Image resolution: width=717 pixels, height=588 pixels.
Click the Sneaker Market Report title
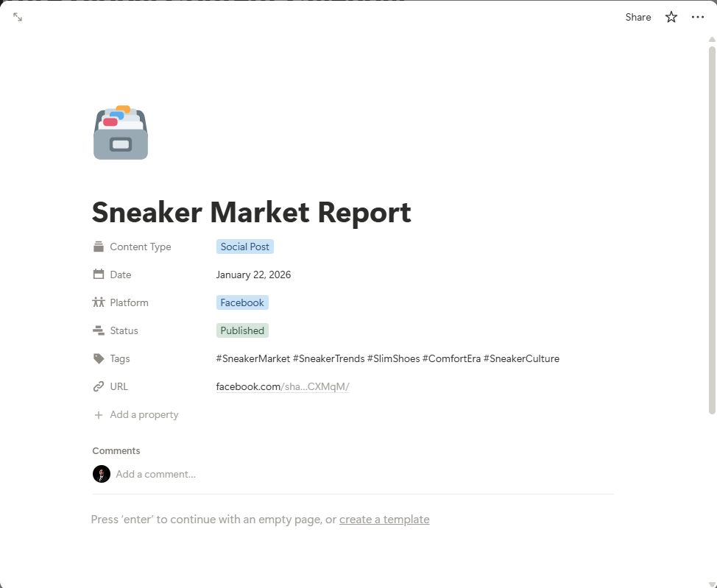[251, 213]
